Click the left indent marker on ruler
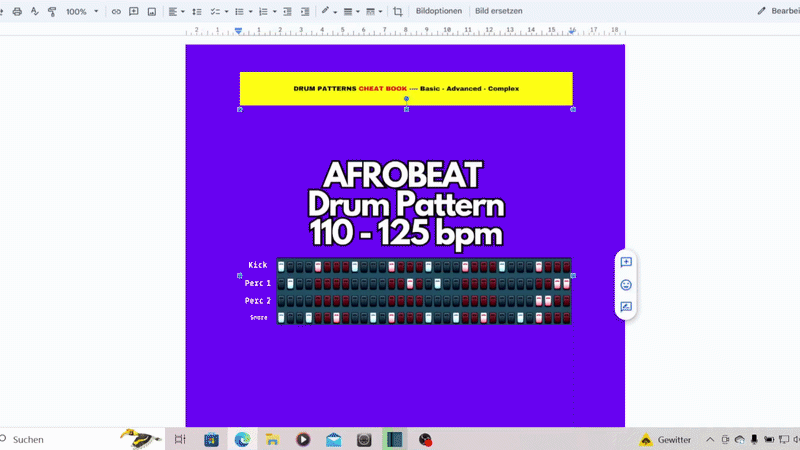The height and width of the screenshot is (450, 800). 238,31
